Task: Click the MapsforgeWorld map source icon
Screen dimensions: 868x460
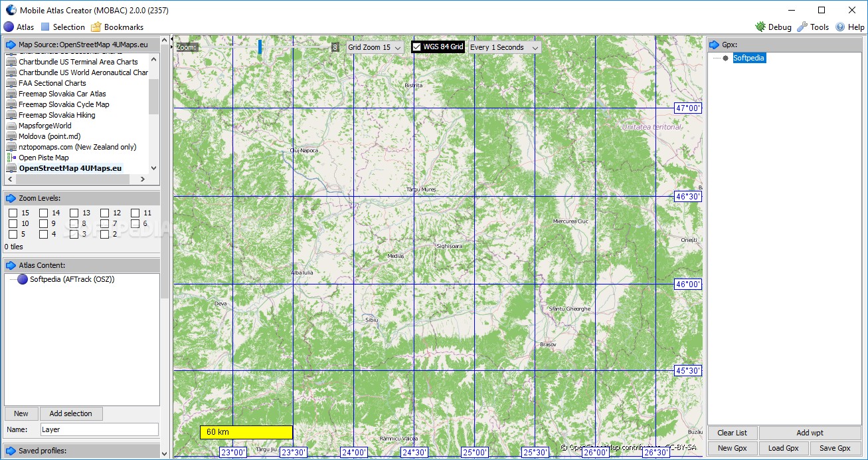Action: 11,126
